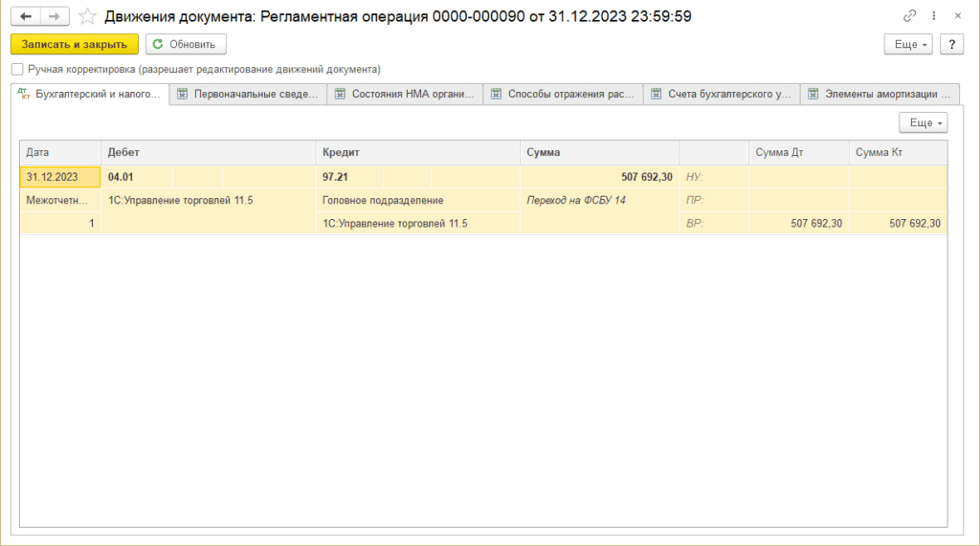The width and height of the screenshot is (980, 546).
Task: Select Способы отражения расходов tab
Action: (x=563, y=94)
